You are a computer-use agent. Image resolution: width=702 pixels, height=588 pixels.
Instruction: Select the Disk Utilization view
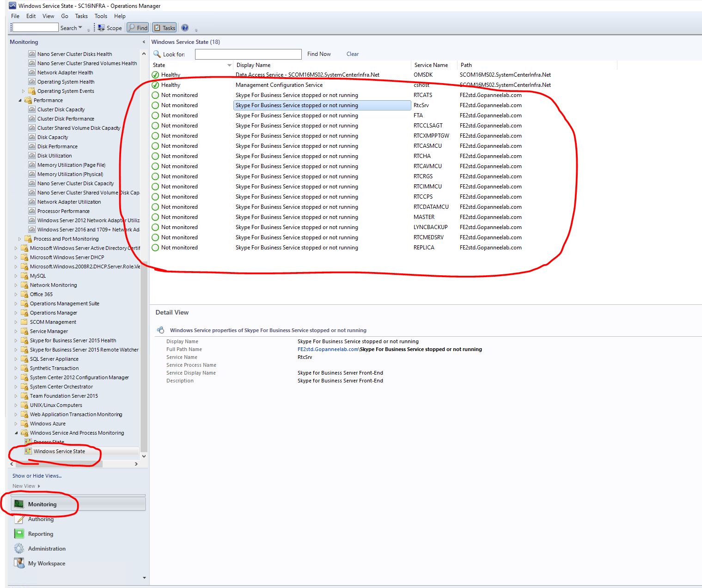[55, 156]
